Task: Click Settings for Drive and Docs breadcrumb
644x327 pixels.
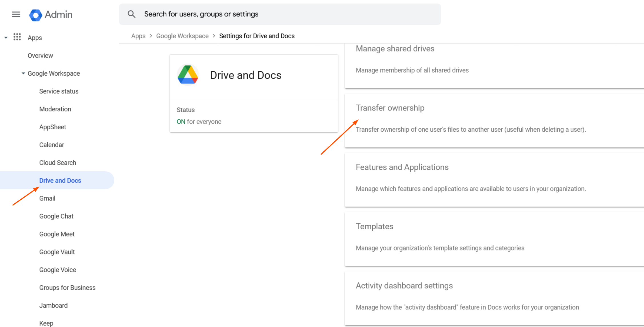Action: click(257, 36)
